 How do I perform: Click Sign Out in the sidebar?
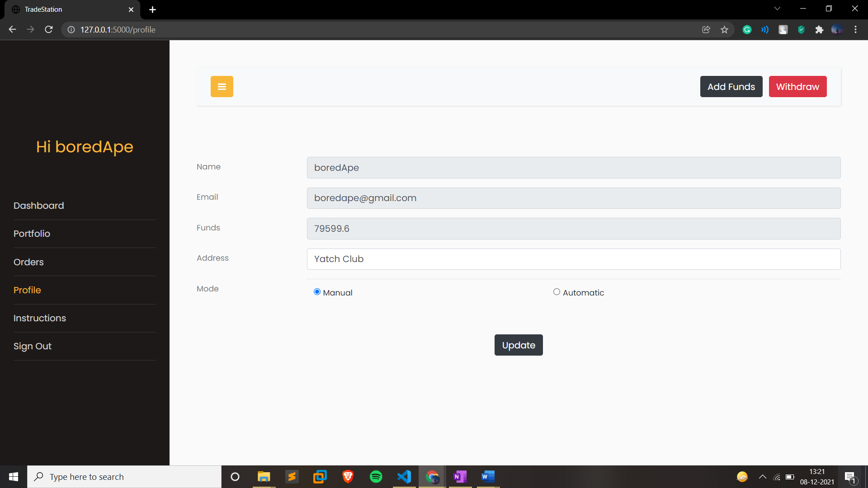pyautogui.click(x=33, y=346)
